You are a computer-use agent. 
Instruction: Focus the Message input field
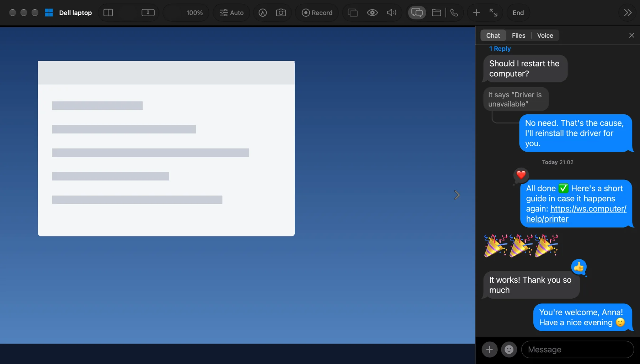click(577, 350)
